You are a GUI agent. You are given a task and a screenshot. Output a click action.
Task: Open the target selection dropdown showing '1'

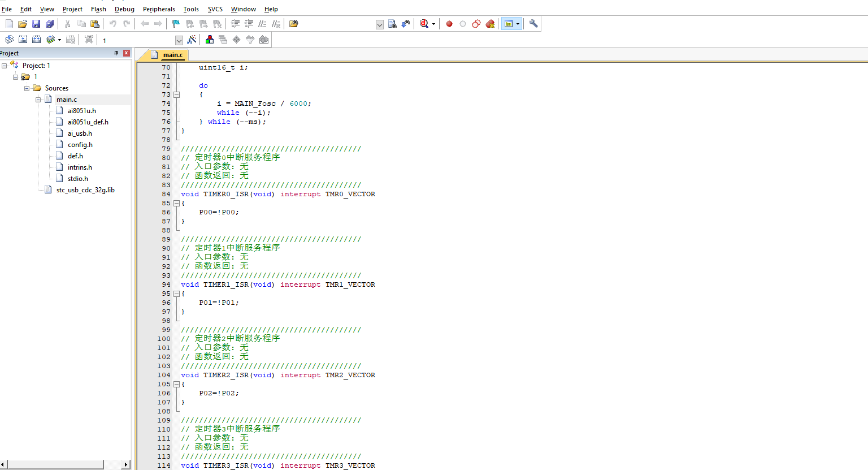click(x=179, y=40)
